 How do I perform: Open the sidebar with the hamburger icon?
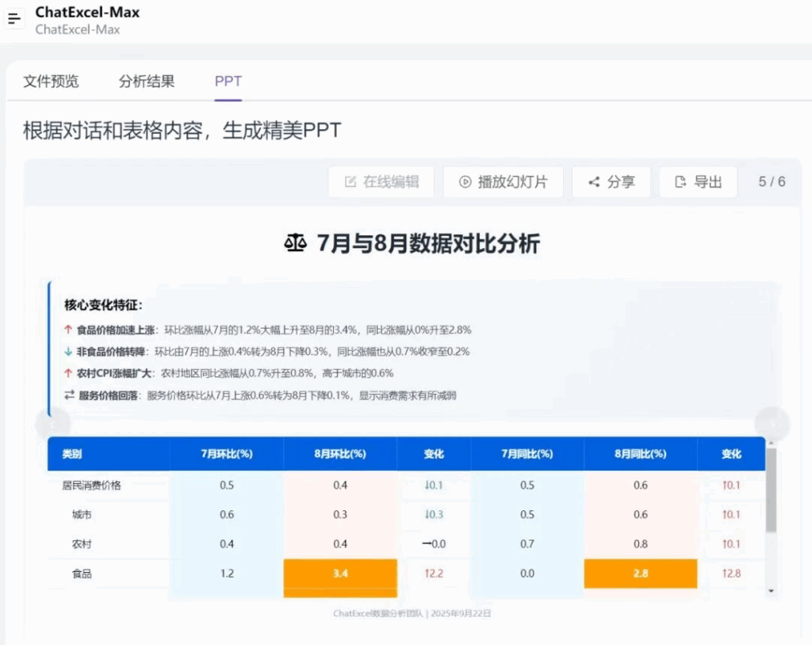tap(14, 17)
